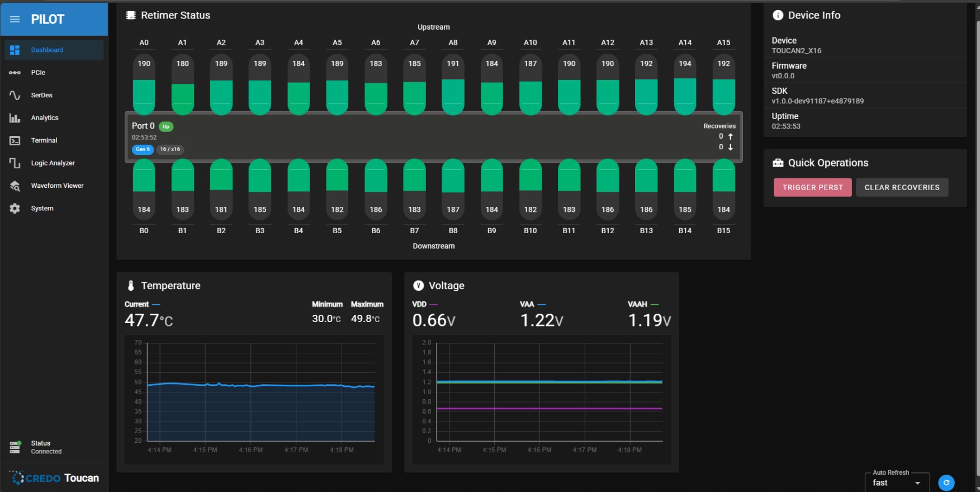Click the hamburger menu icon beside PILOT
The image size is (980, 492).
point(15,20)
